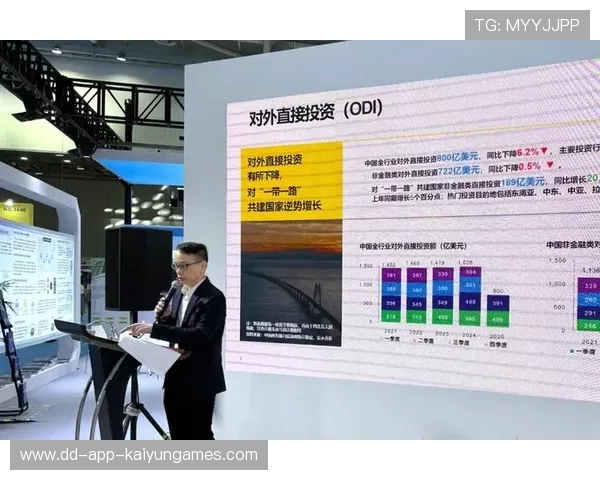Click the '二季度' legend entry

pos(423,341)
